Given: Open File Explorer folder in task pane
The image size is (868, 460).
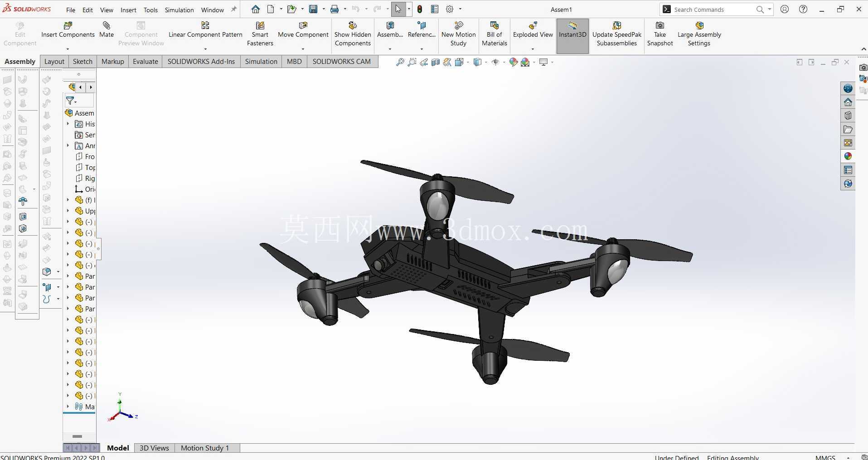Looking at the screenshot, I should point(848,129).
